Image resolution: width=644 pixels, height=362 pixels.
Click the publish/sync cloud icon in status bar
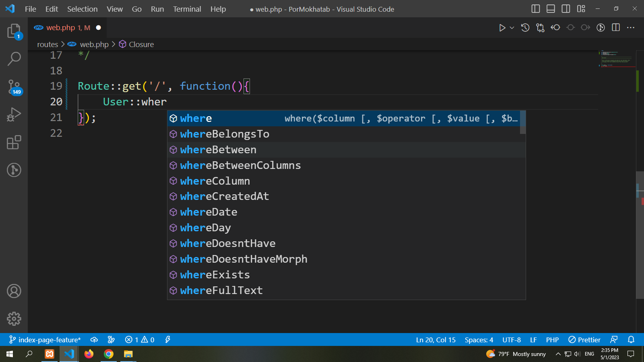click(94, 340)
